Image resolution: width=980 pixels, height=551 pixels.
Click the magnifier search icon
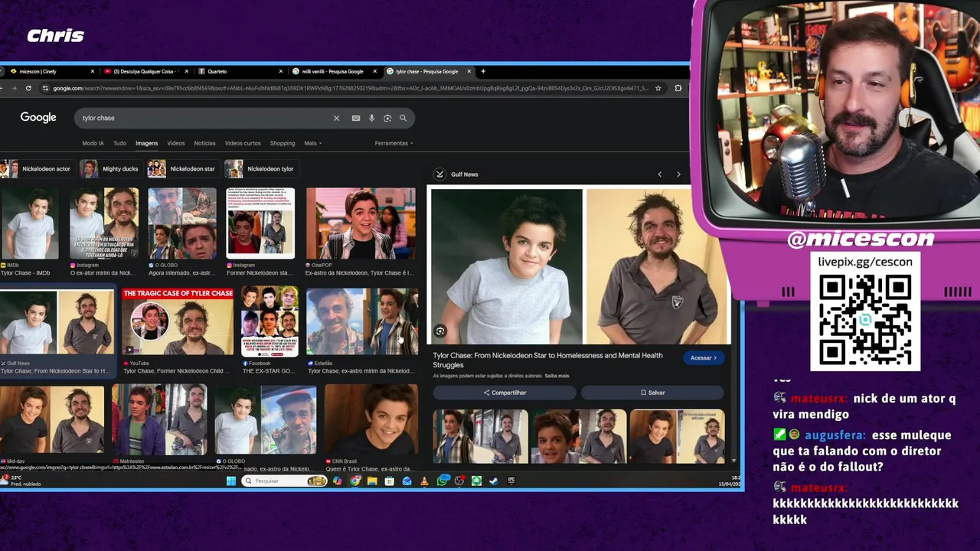[x=403, y=118]
